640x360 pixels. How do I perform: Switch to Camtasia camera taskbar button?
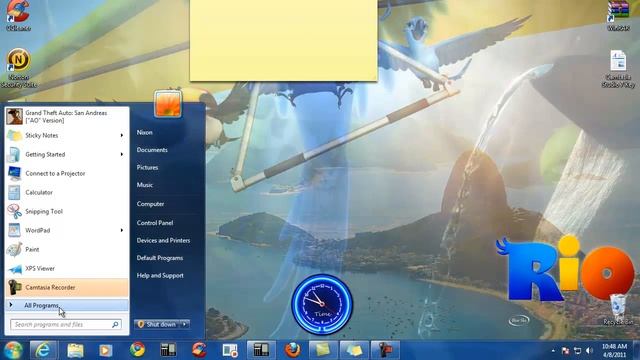[385, 350]
